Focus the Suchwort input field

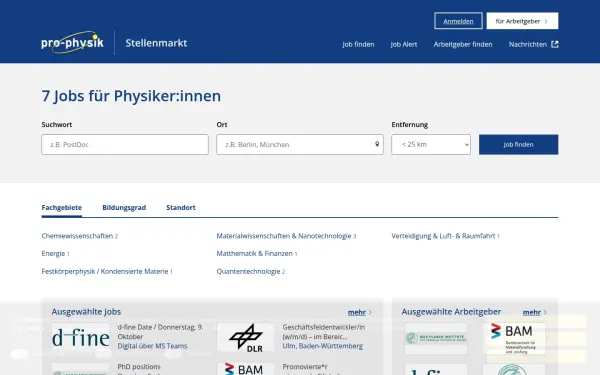[125, 144]
